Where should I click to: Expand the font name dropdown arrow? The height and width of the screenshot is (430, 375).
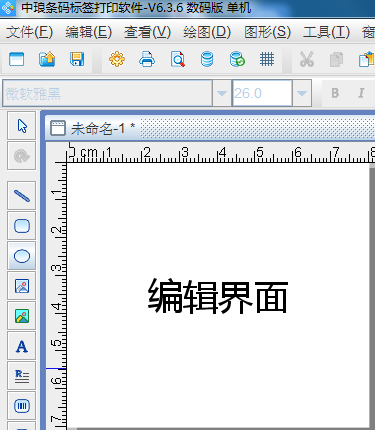click(222, 93)
